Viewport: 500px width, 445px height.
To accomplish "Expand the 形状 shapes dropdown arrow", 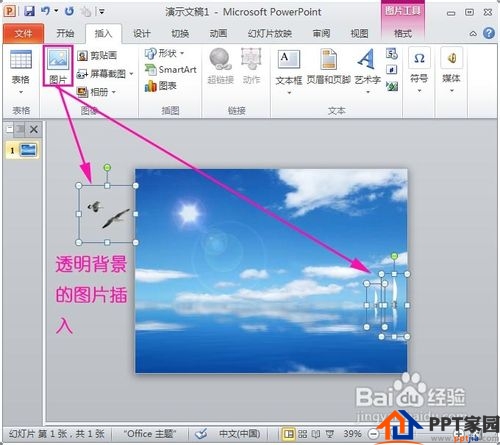I will [x=182, y=53].
